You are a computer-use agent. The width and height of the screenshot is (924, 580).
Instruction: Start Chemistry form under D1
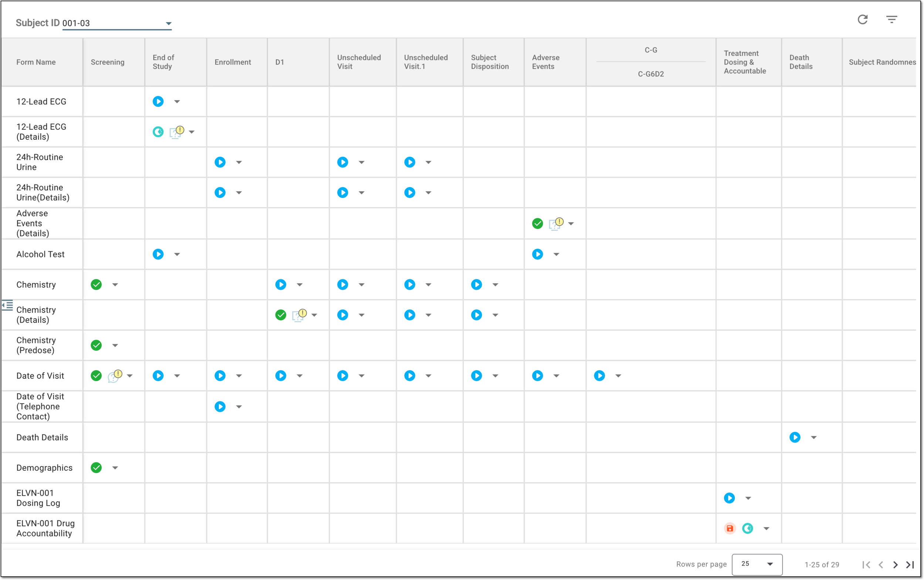(x=281, y=285)
